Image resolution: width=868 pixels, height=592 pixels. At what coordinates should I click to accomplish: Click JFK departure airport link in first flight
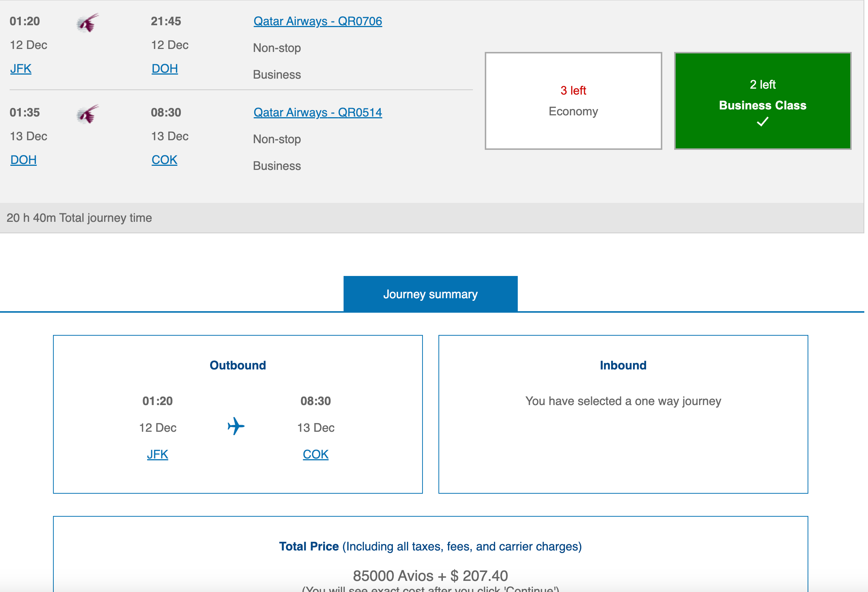20,69
